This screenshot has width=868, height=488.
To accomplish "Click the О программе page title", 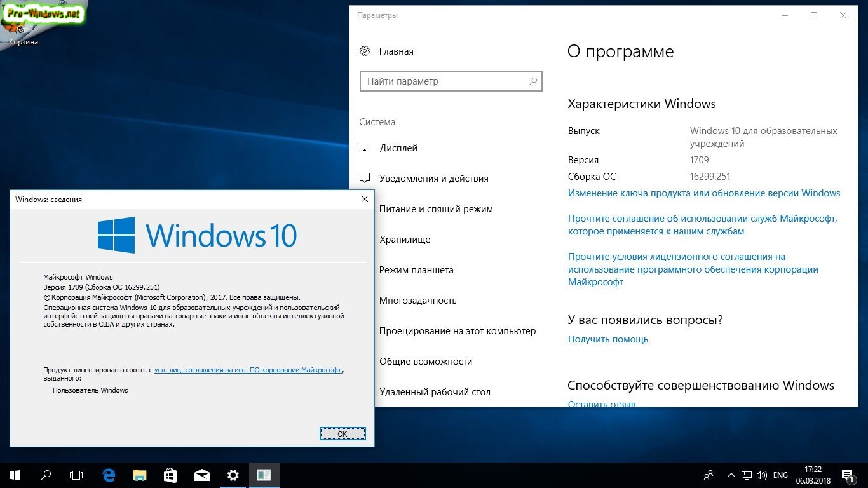I will pyautogui.click(x=621, y=52).
